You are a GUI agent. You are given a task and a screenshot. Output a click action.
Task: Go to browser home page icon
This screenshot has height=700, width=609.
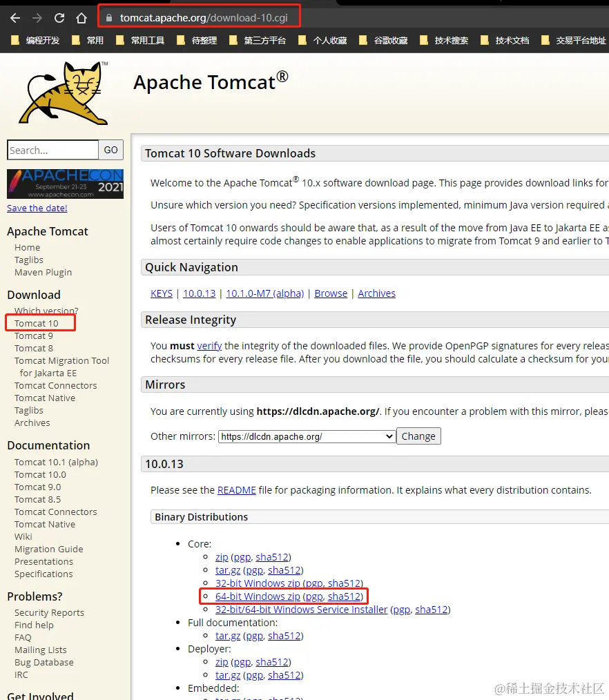[81, 18]
